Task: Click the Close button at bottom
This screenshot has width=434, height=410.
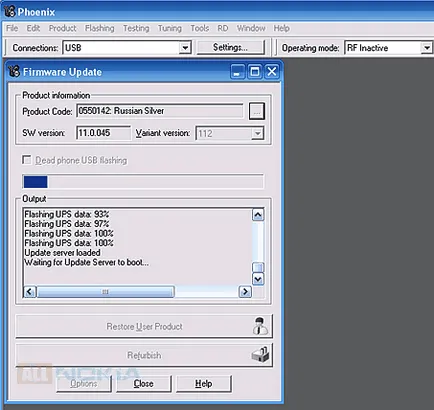Action: pyautogui.click(x=144, y=384)
